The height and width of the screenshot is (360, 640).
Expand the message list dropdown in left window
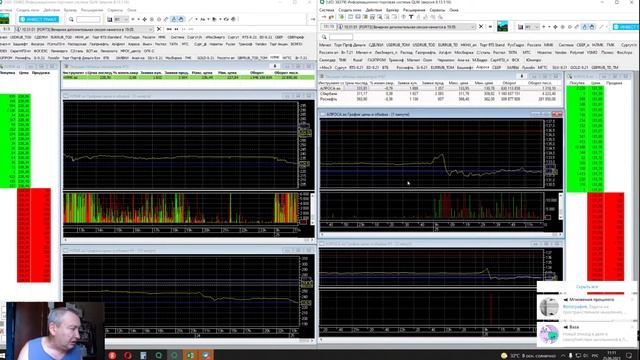tap(151, 29)
